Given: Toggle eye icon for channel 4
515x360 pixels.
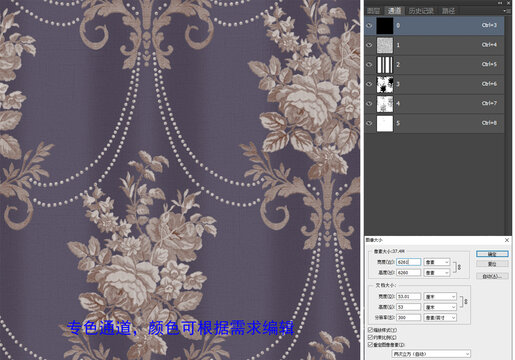Looking at the screenshot, I should (369, 104).
